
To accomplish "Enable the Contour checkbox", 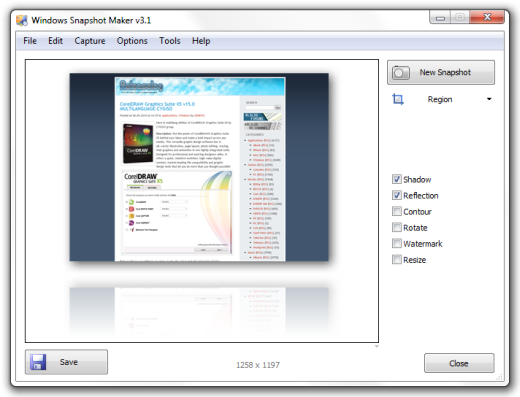I will pos(397,211).
